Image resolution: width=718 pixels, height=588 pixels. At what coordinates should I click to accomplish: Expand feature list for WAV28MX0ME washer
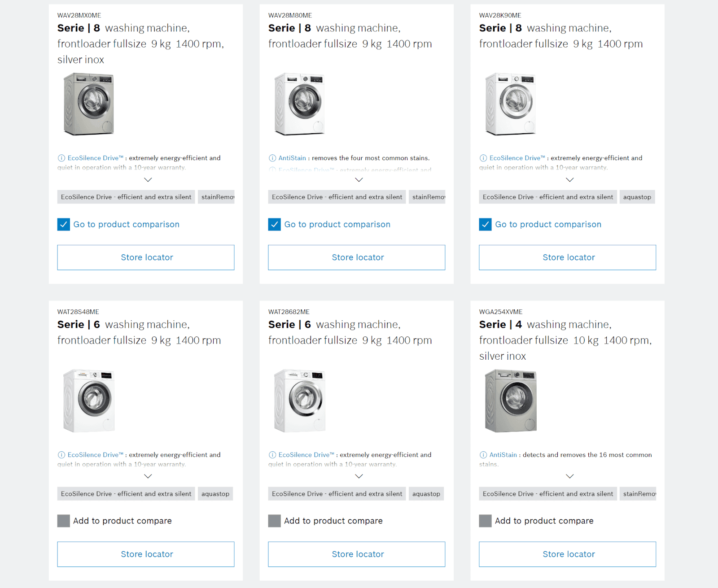pos(148,180)
